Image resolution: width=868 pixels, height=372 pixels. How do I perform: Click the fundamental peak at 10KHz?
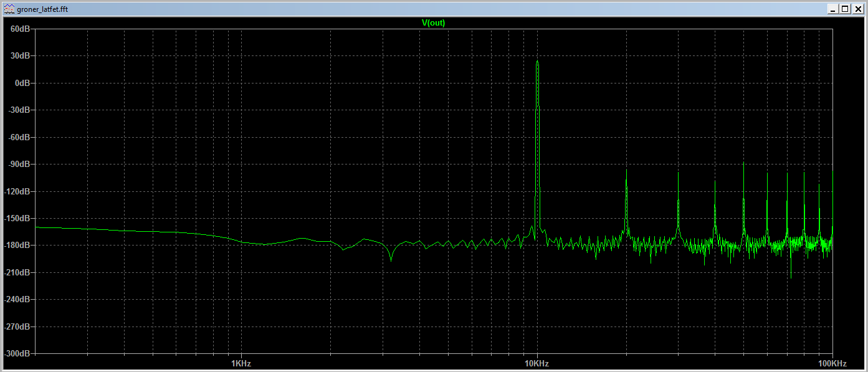(537, 61)
